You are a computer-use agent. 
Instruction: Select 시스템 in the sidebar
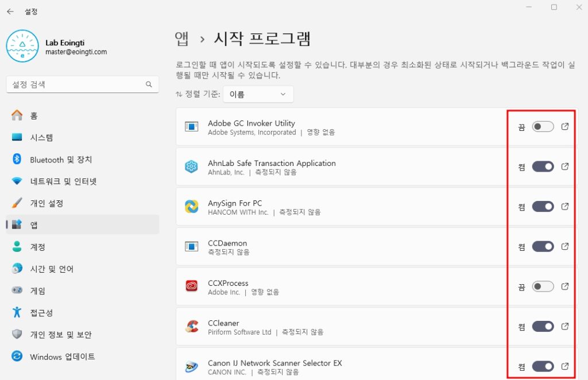pyautogui.click(x=83, y=137)
